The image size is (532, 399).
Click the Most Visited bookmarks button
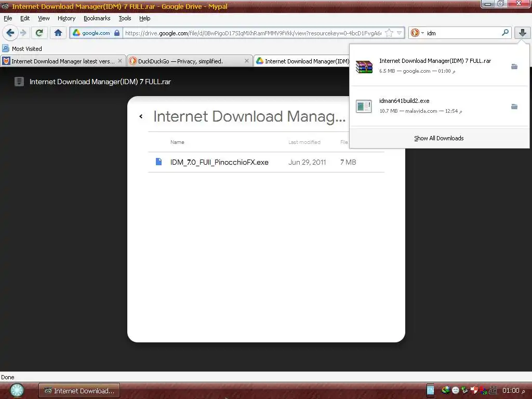(x=22, y=48)
